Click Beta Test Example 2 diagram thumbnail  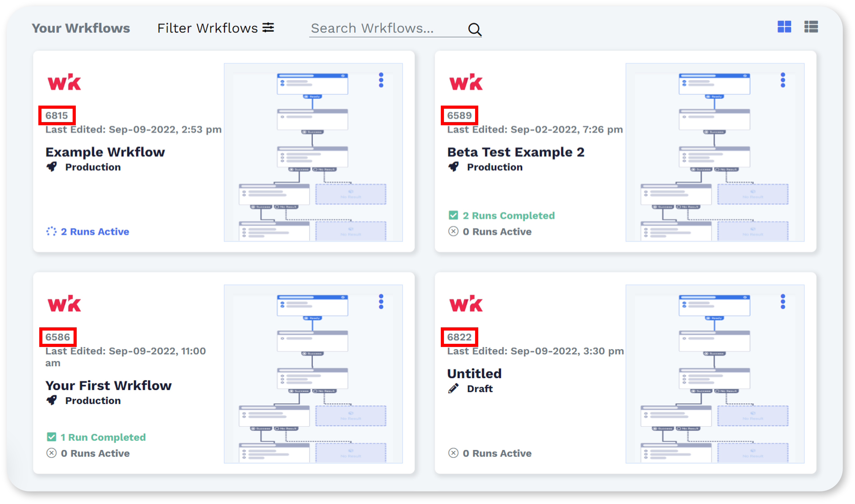coord(715,152)
